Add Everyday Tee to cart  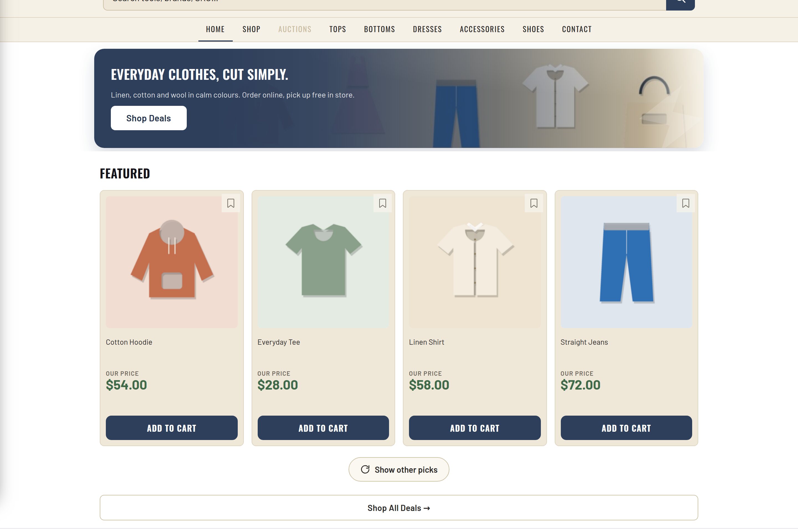click(x=323, y=428)
